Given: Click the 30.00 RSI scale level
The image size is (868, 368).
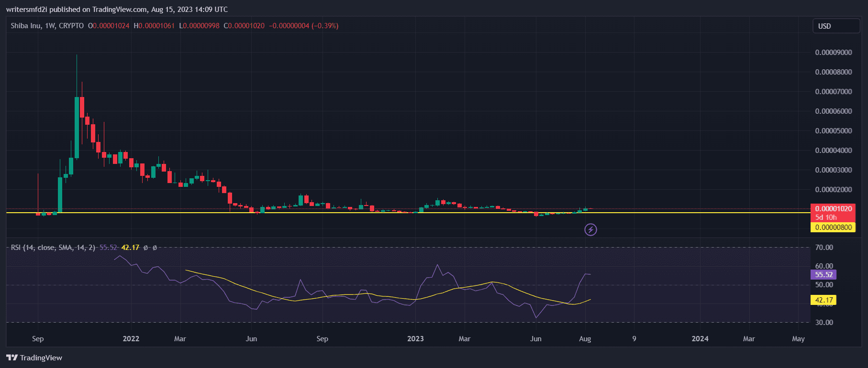Looking at the screenshot, I should (824, 323).
